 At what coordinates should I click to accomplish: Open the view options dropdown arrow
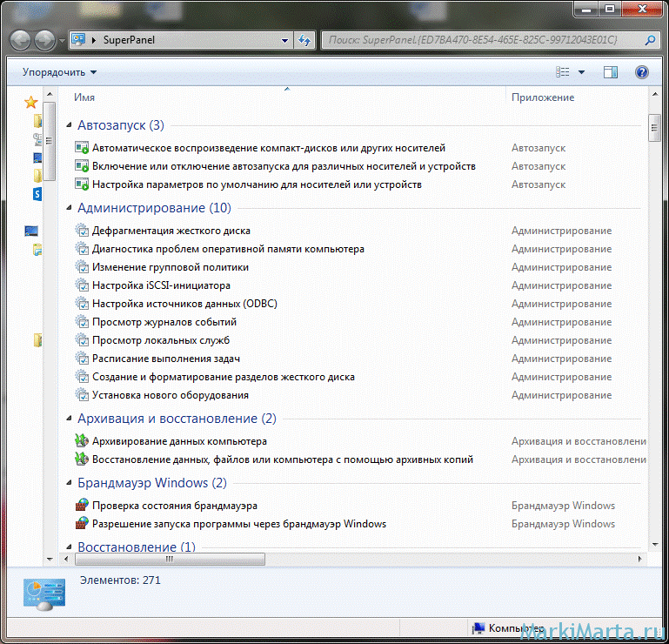tap(581, 72)
